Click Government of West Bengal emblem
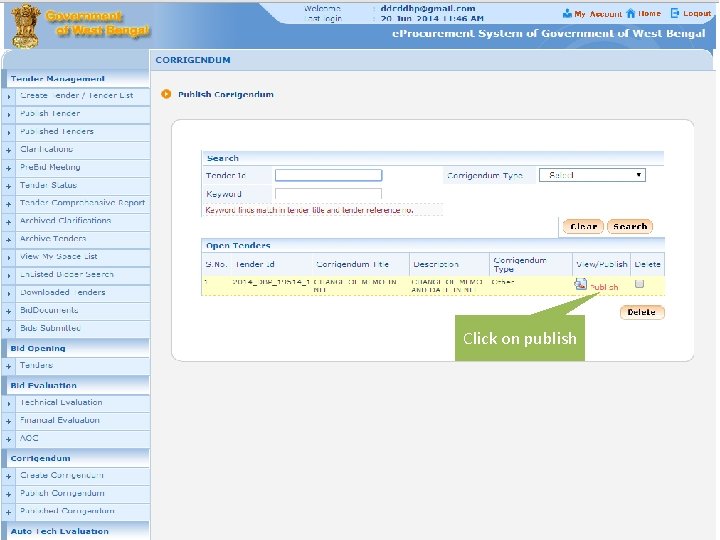The height and width of the screenshot is (540, 720). pyautogui.click(x=26, y=26)
